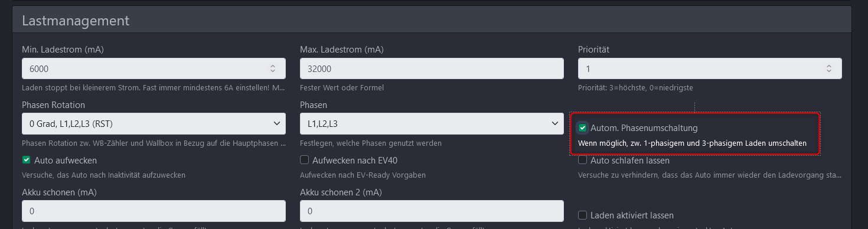Viewport: 868px width, 229px height.
Task: Disable the Autom. Phasenumschaltung checkbox
Action: pyautogui.click(x=583, y=128)
